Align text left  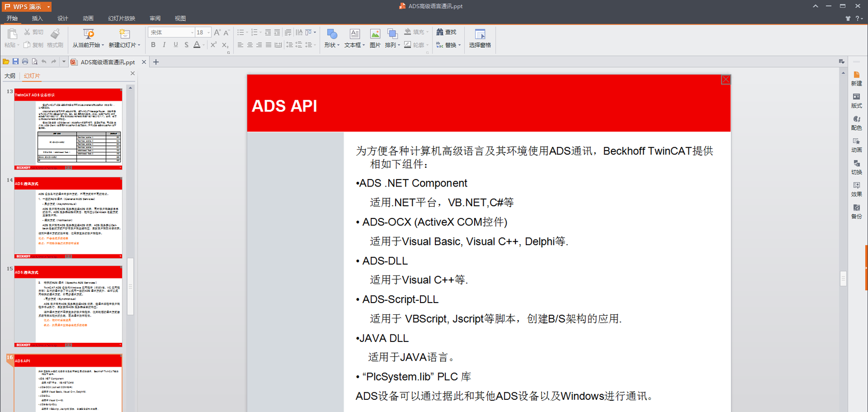240,45
